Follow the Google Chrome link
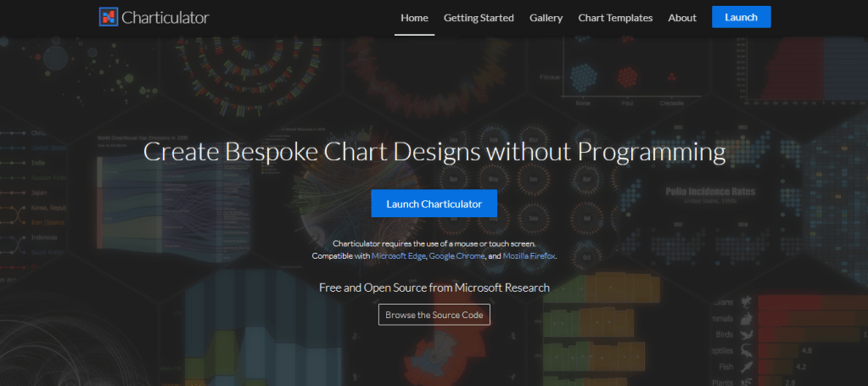 456,255
